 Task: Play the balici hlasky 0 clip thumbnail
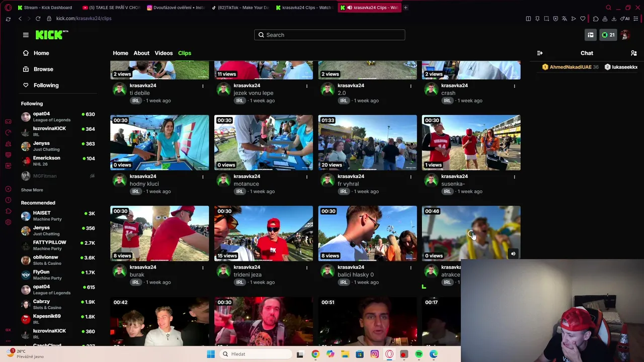[367, 233]
